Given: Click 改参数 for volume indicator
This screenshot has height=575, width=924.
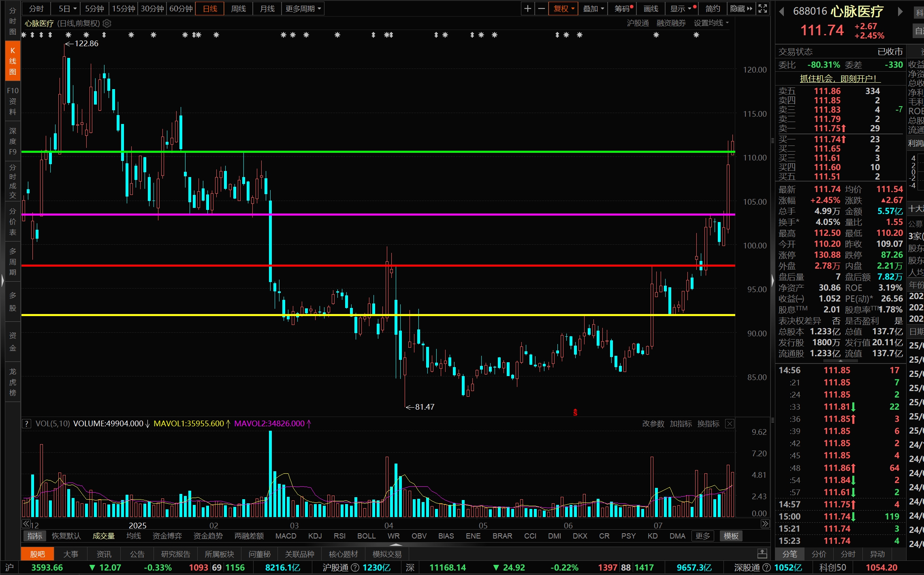Looking at the screenshot, I should coord(653,423).
